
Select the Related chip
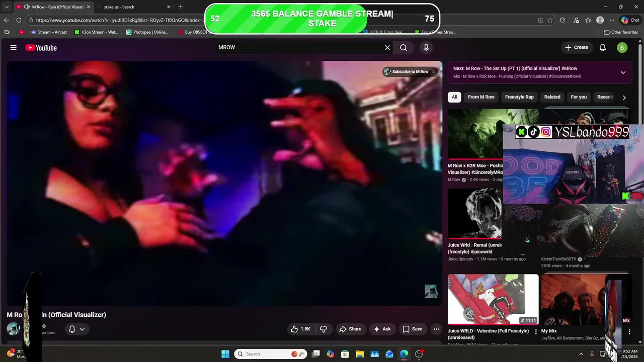(552, 97)
